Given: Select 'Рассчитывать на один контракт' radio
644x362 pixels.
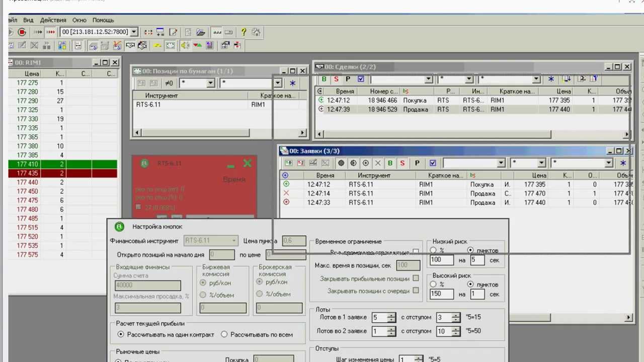Looking at the screenshot, I should tap(120, 334).
